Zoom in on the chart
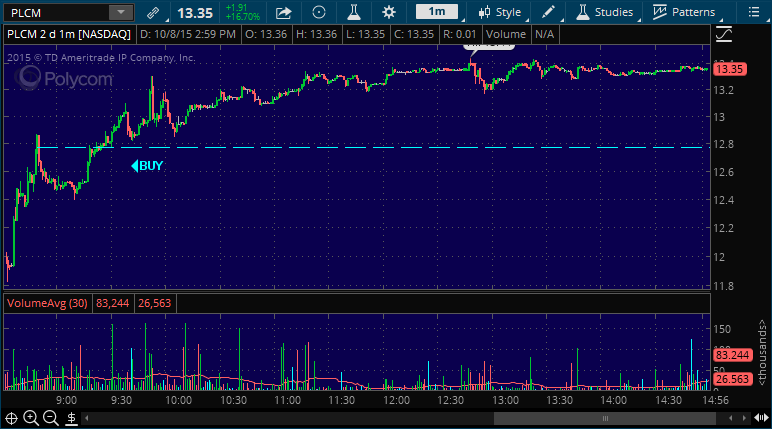This screenshot has width=772, height=429. click(31, 418)
